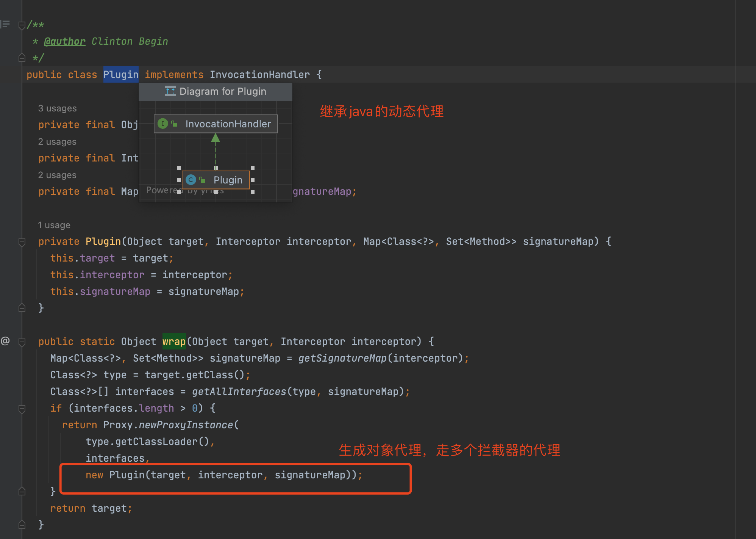Click newProxyInstance method call
Viewport: 756px width, 539px height.
pos(186,425)
